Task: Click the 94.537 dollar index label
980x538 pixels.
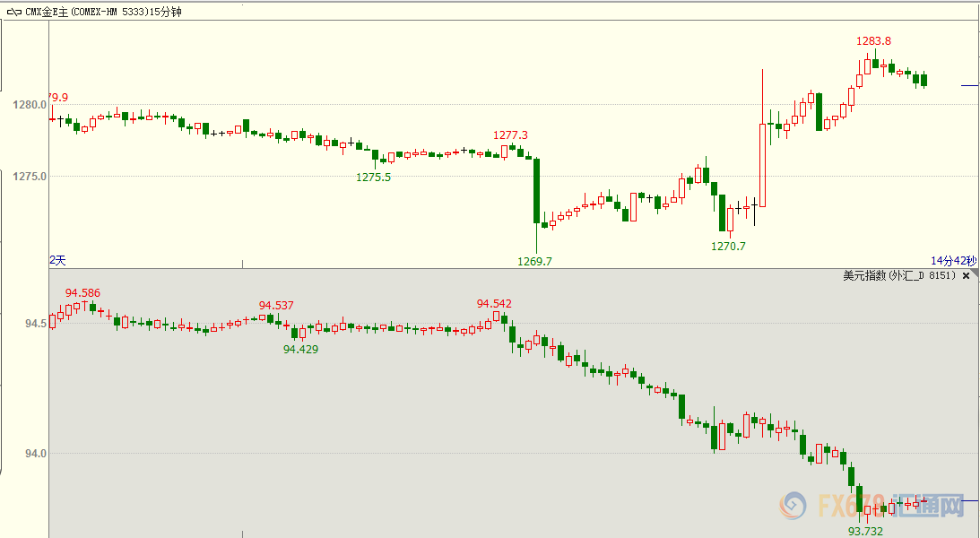Action: [276, 306]
